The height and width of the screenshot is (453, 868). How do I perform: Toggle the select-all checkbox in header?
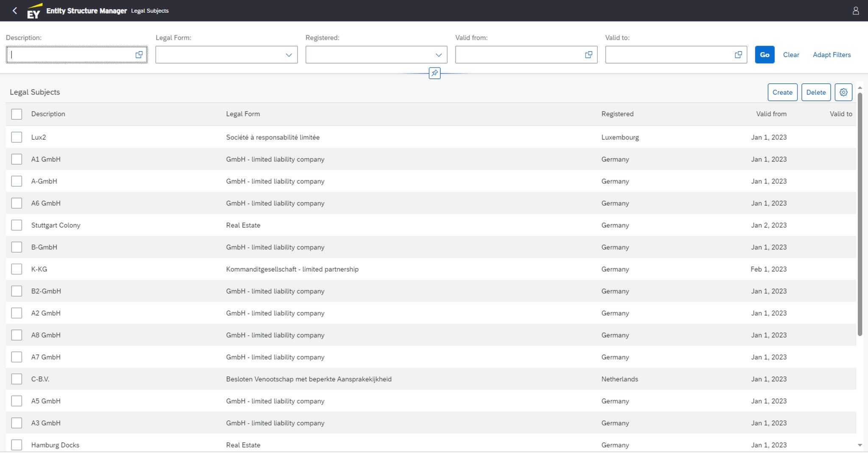click(17, 114)
